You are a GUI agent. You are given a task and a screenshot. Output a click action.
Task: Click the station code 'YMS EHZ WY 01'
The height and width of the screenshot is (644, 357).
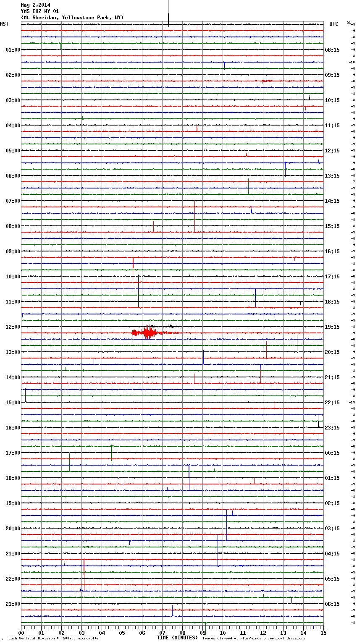coord(39,11)
